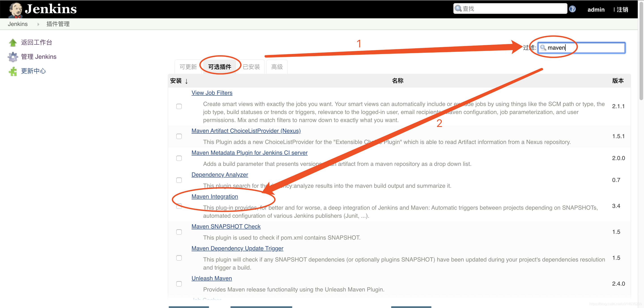Open the Maven Integration link
The width and height of the screenshot is (644, 308).
tap(215, 197)
